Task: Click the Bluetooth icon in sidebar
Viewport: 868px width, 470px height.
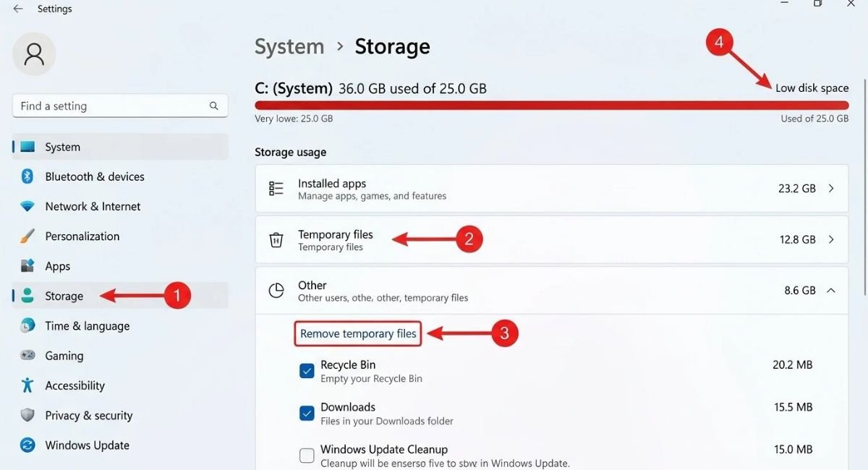Action: (27, 176)
